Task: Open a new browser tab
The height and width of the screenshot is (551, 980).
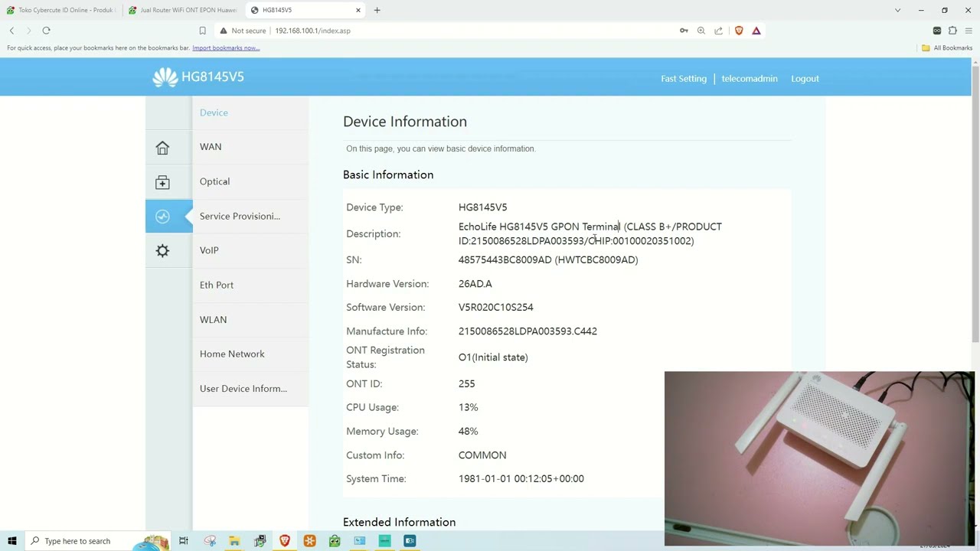Action: [377, 10]
